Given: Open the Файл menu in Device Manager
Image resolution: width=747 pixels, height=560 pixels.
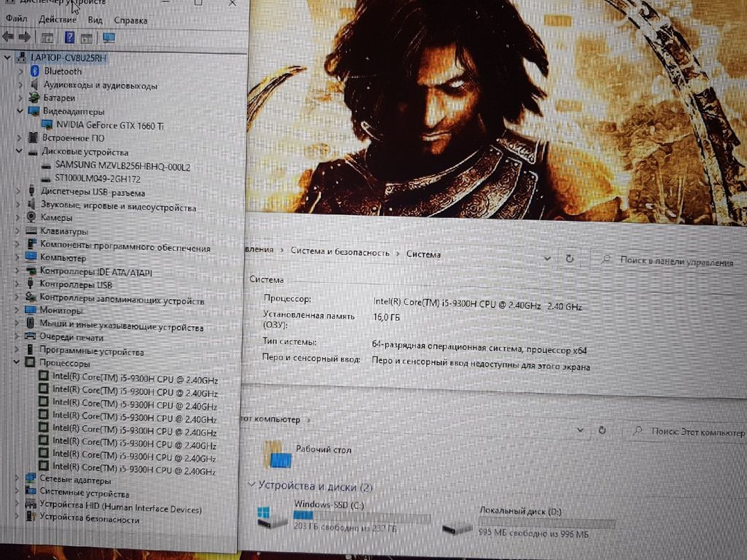Looking at the screenshot, I should tap(16, 18).
